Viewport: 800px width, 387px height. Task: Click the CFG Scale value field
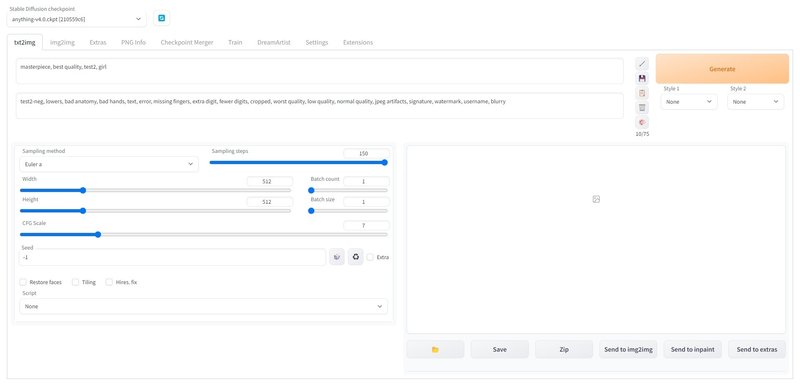click(x=366, y=225)
